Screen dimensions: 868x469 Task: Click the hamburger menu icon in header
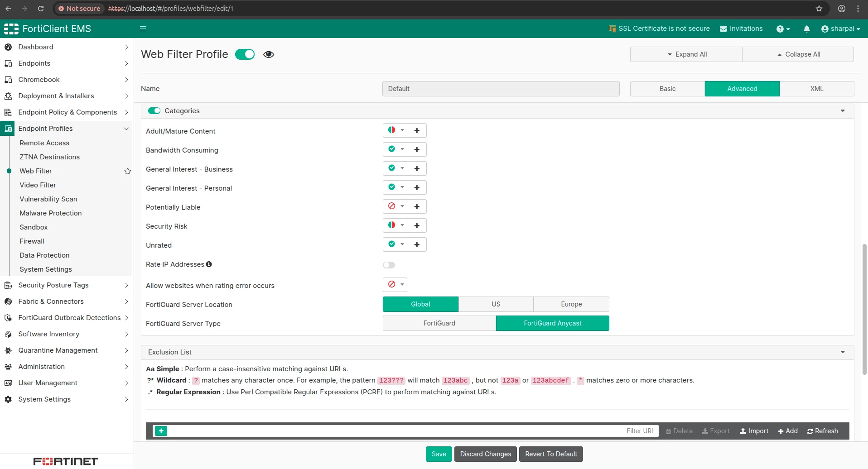143,29
